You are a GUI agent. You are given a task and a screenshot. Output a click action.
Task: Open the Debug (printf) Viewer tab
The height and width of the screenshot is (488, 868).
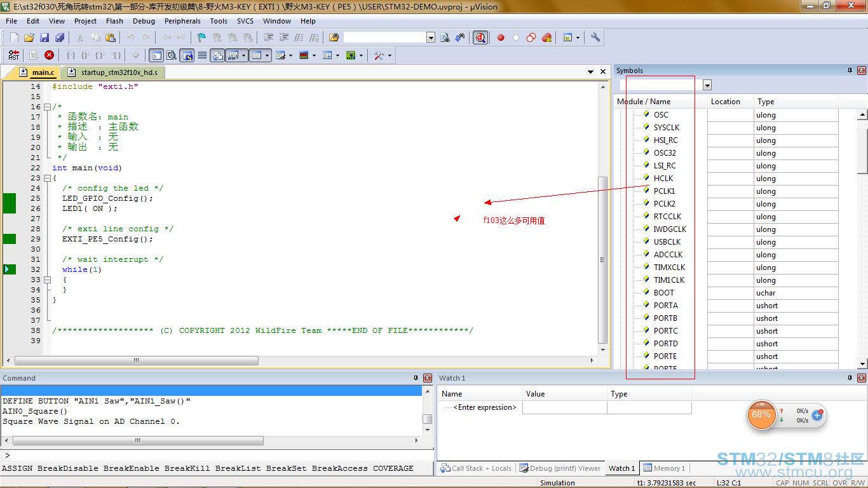[560, 468]
